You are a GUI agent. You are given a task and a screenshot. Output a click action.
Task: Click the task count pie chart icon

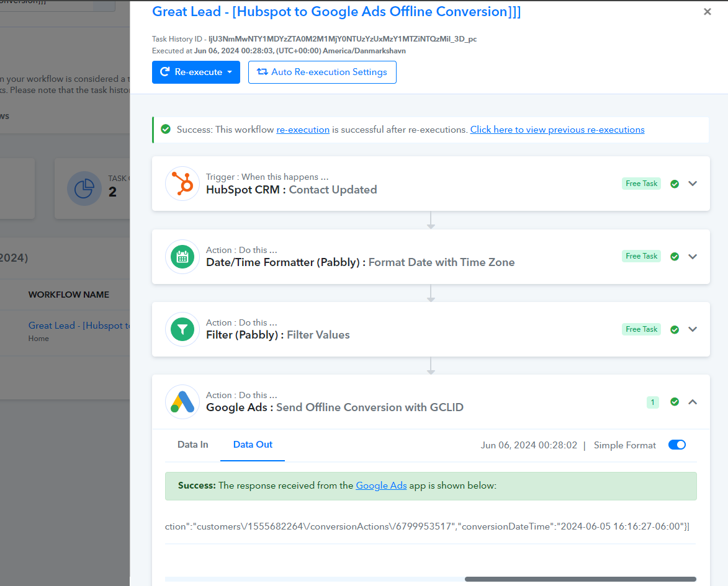point(84,189)
